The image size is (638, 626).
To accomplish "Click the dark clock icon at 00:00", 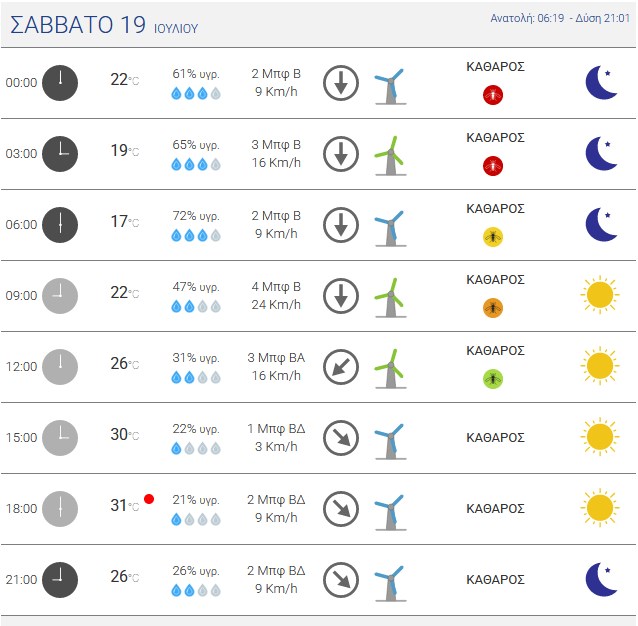I will coord(60,83).
